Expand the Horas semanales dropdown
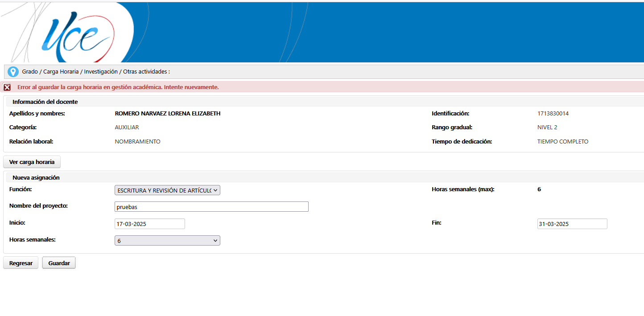644x316 pixels. point(167,241)
